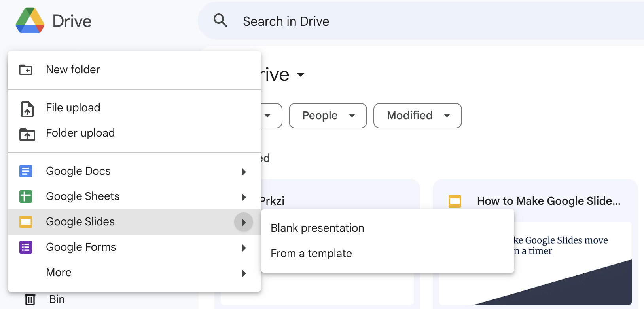Open the More menu entry
Screen dimensions: 644x309
[134, 273]
